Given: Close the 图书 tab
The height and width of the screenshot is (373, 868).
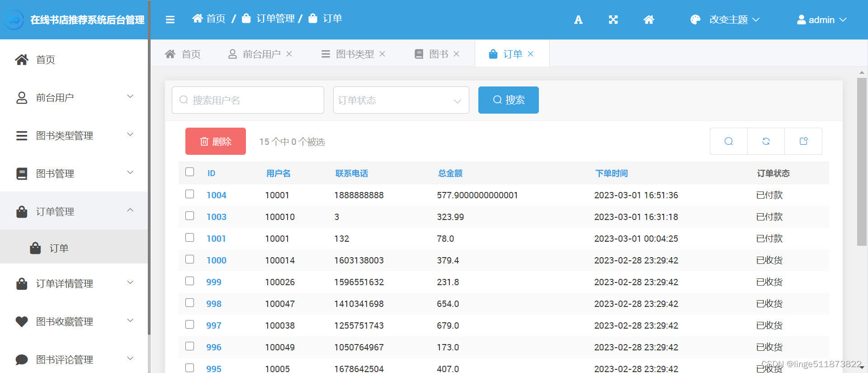Looking at the screenshot, I should click(x=457, y=54).
